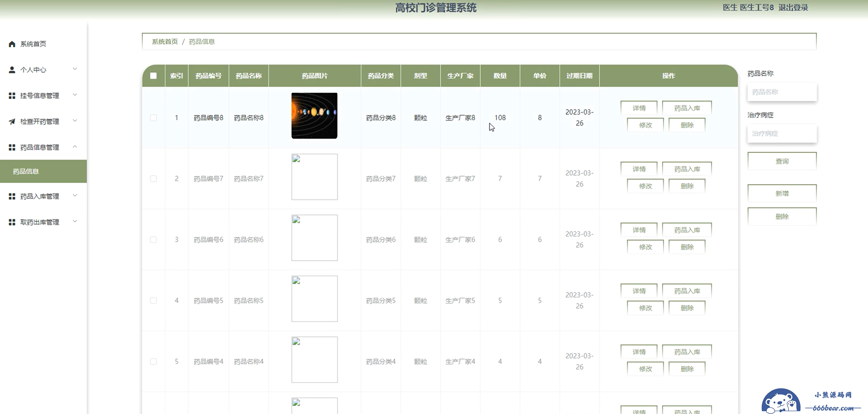868x414 pixels.
Task: Click 医生工号8 username in header
Action: [x=757, y=7]
